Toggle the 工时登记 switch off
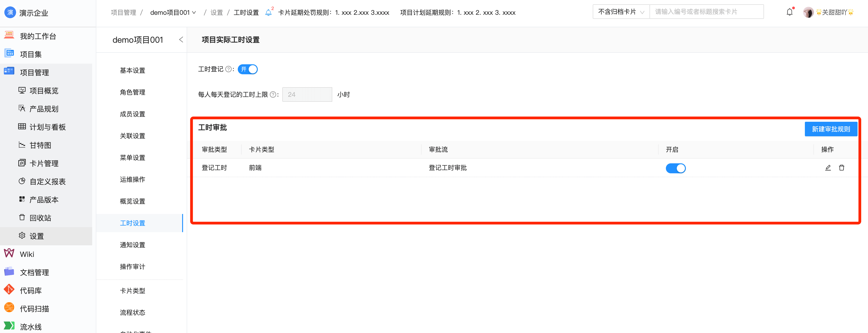Image resolution: width=868 pixels, height=333 pixels. point(248,69)
